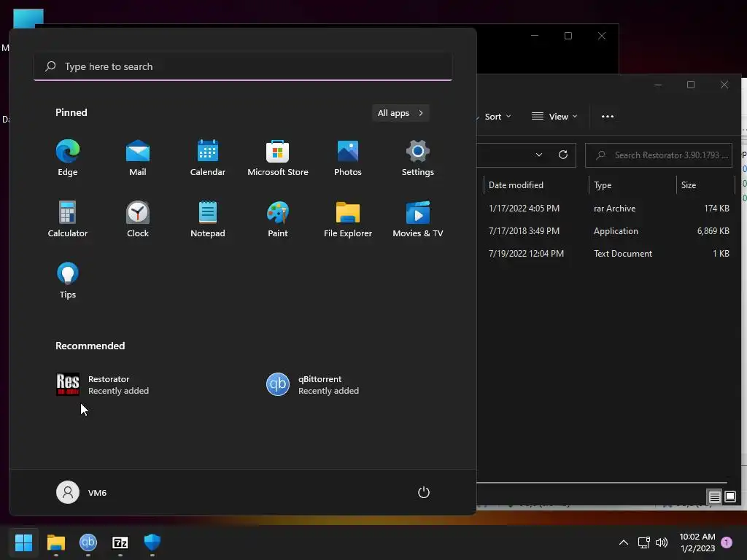Open File Explorer from the taskbar
The height and width of the screenshot is (560, 747).
pos(55,542)
